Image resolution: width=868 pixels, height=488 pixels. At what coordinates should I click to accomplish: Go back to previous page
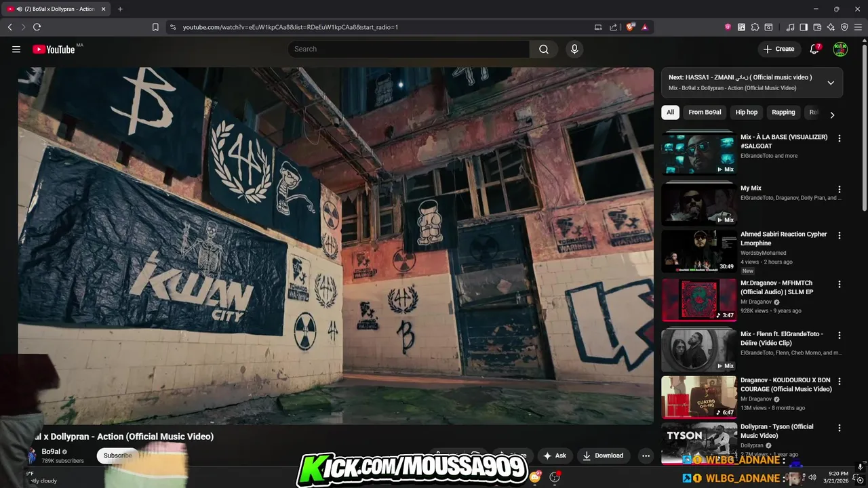[x=9, y=27]
